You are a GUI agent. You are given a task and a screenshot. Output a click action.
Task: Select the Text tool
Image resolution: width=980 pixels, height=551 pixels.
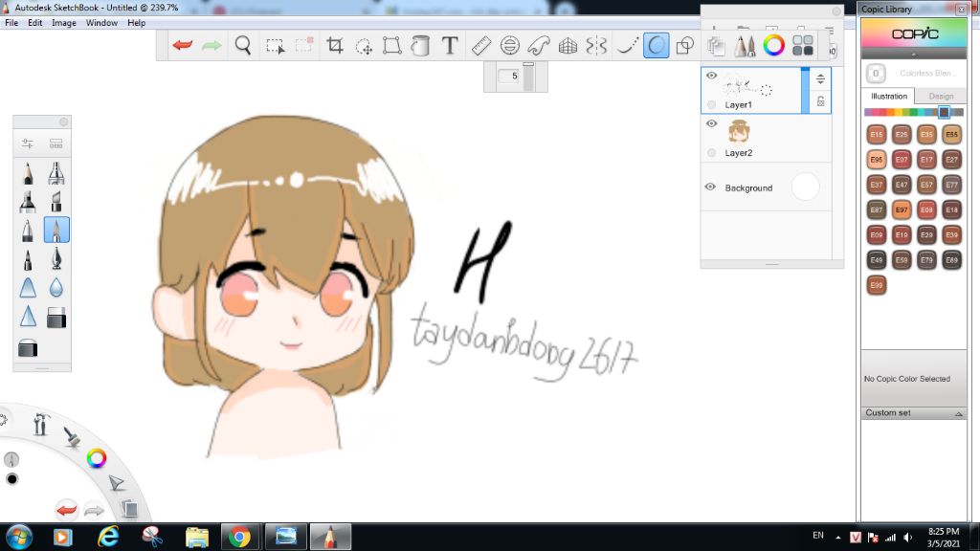click(x=450, y=46)
